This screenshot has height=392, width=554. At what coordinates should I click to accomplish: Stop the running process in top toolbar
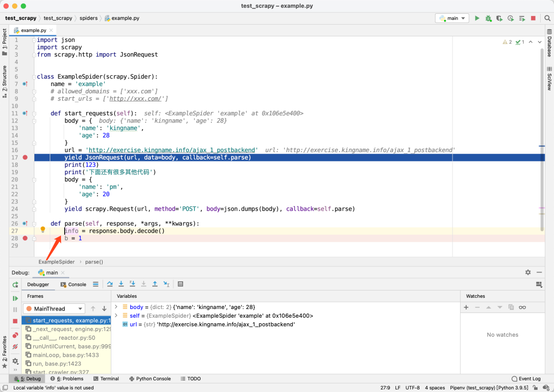tap(533, 18)
